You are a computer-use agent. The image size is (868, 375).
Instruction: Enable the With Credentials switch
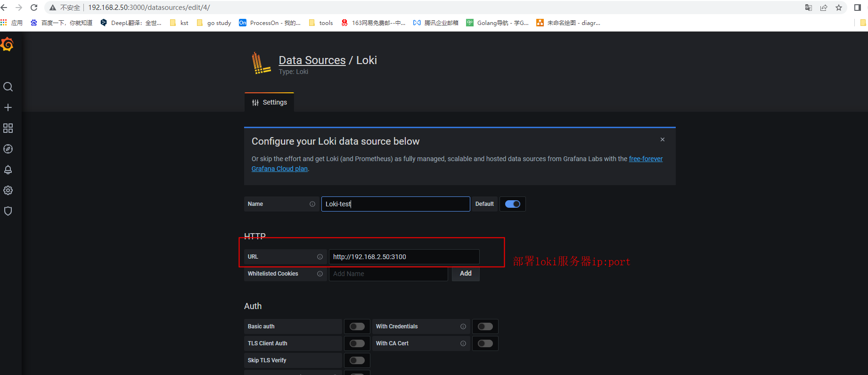485,326
